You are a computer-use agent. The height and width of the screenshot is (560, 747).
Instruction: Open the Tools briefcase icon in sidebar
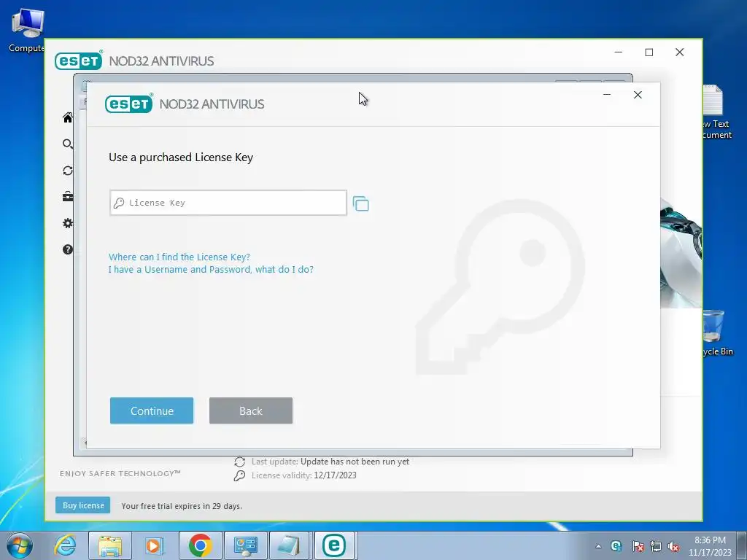[68, 196]
